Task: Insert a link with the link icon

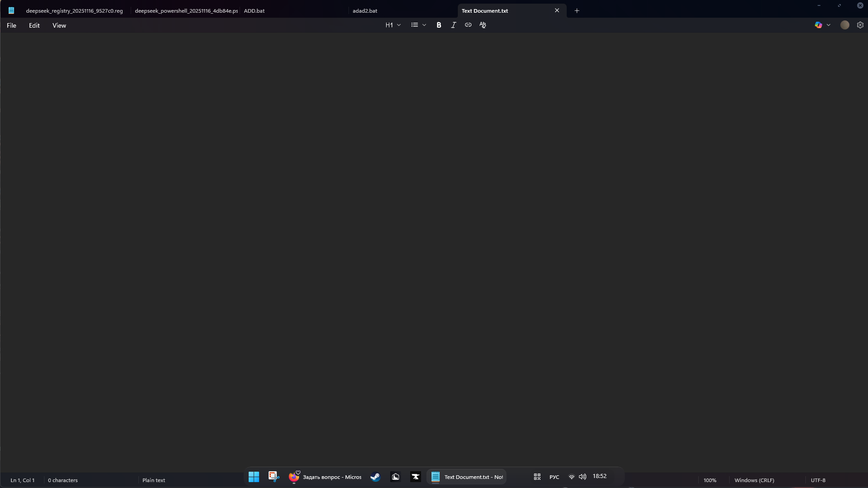Action: 468,25
